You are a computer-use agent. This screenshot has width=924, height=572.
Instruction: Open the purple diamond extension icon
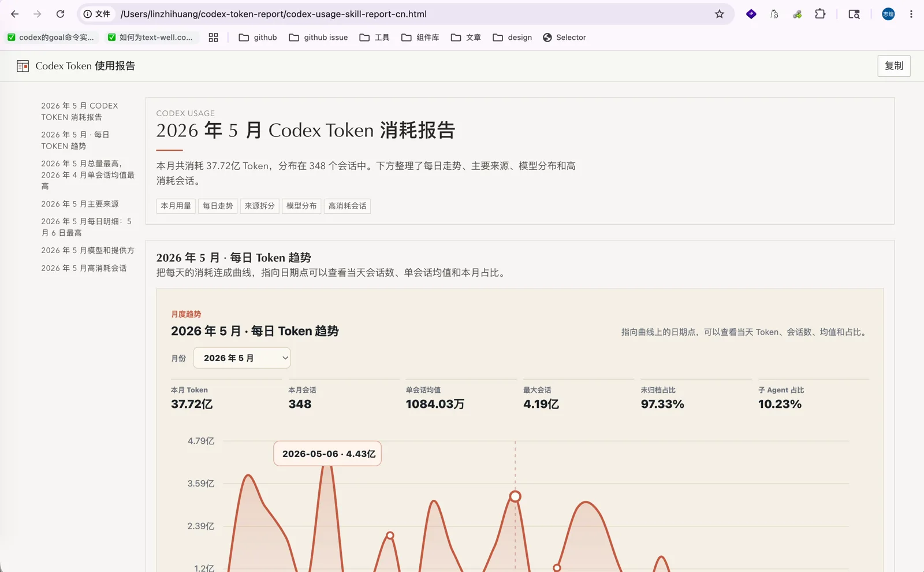click(751, 14)
